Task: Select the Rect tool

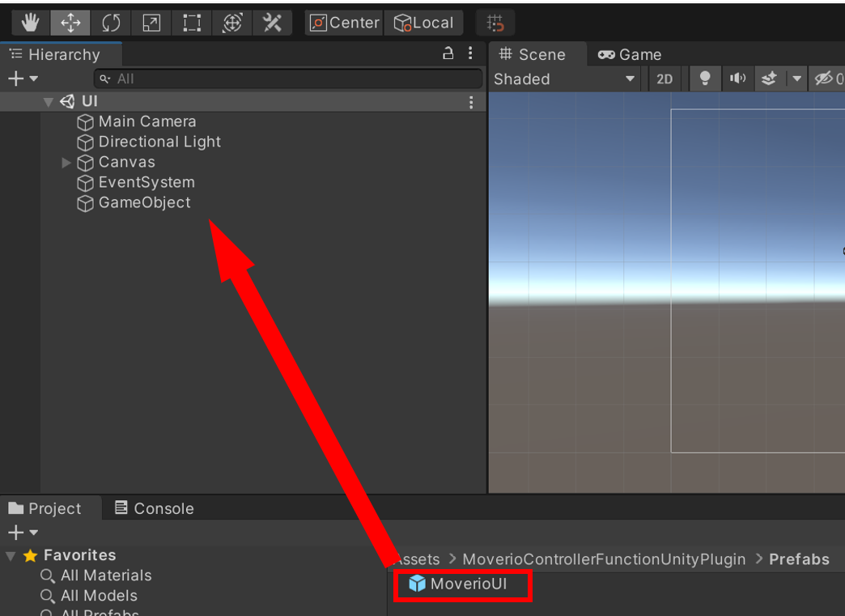Action: pyautogui.click(x=191, y=23)
